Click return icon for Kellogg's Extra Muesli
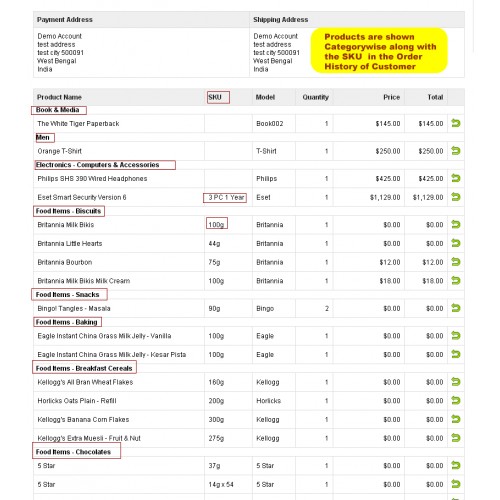The image size is (500, 500). [456, 438]
